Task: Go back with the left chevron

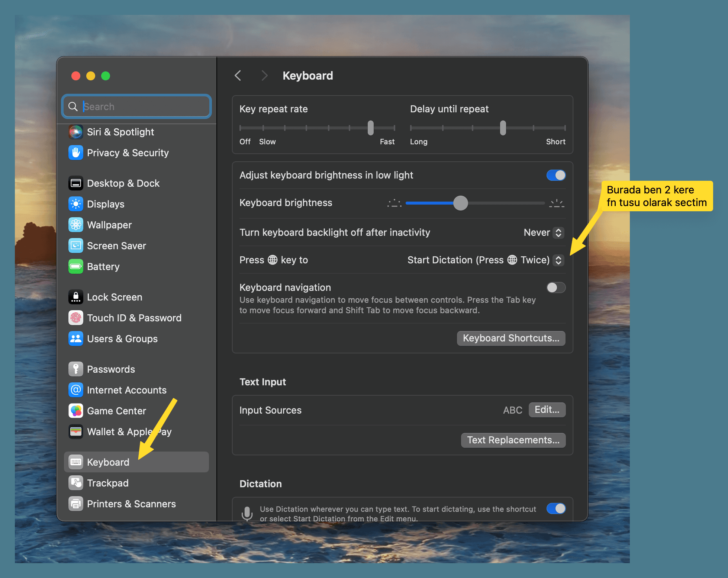Action: tap(238, 76)
